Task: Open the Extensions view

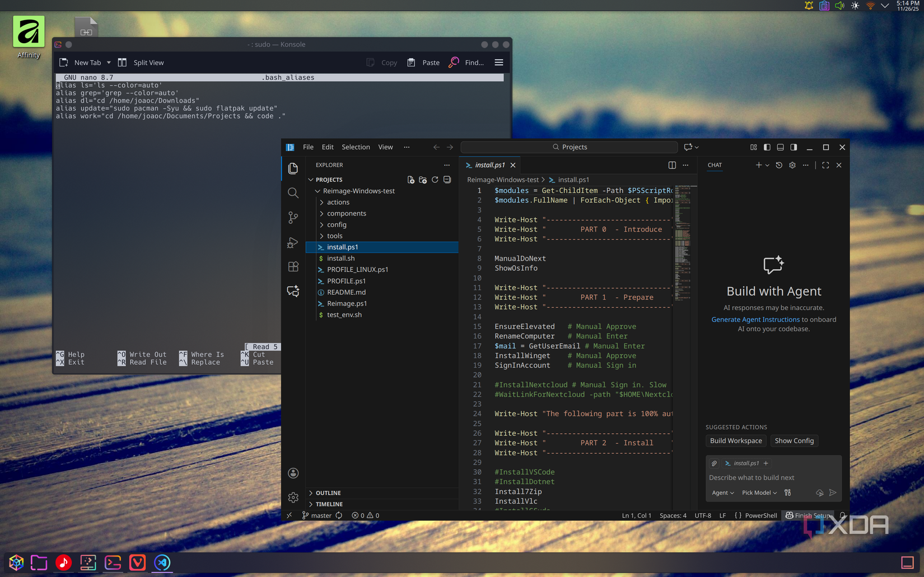Action: point(293,267)
